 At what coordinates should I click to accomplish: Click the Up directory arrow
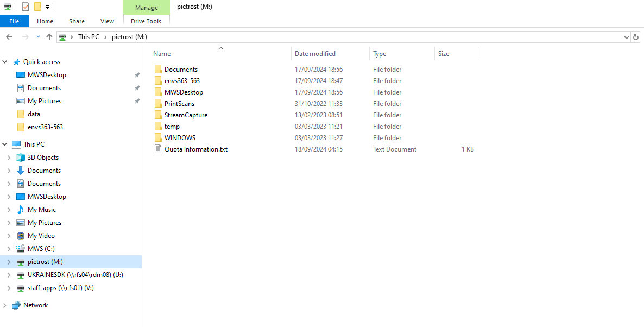tap(49, 37)
